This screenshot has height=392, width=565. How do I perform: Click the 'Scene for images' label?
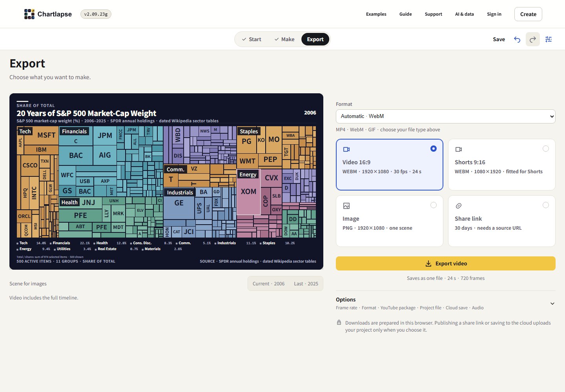click(x=28, y=284)
